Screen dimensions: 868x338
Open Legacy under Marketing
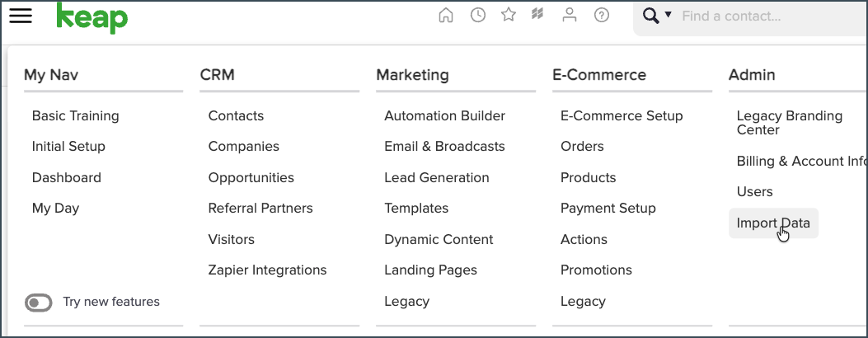407,302
